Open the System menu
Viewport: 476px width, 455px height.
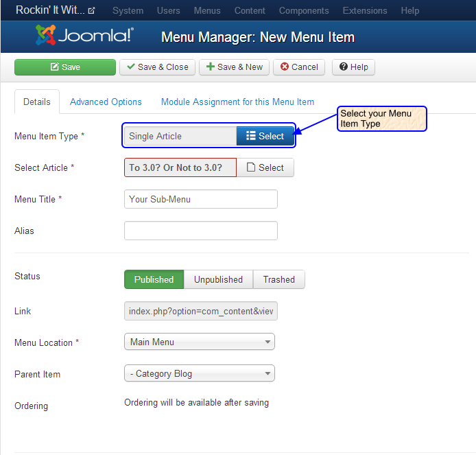pos(128,10)
